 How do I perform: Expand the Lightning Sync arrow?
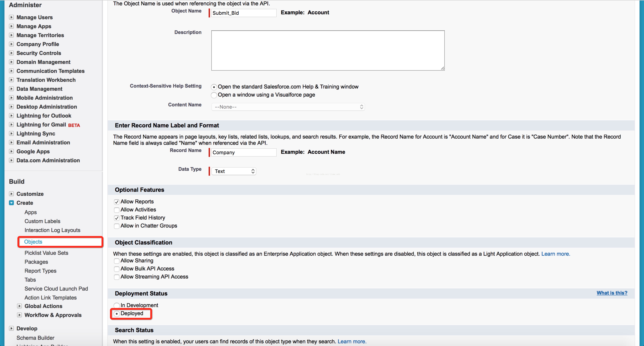tap(11, 134)
